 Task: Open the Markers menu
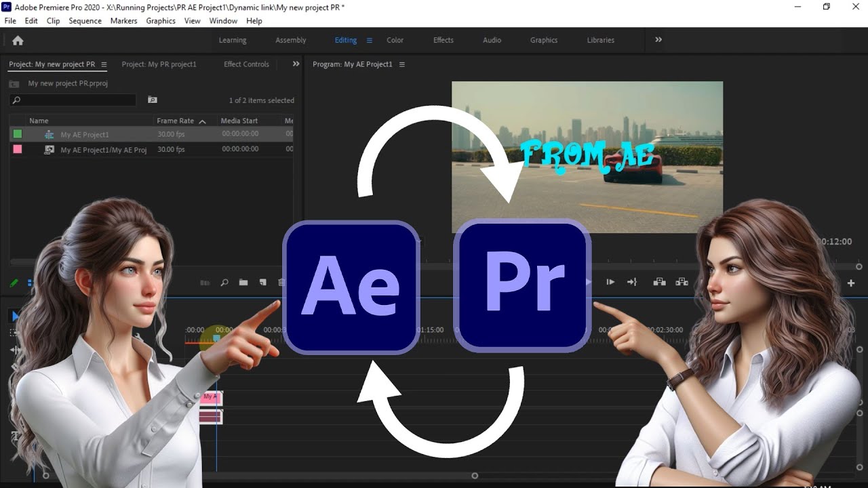click(123, 21)
